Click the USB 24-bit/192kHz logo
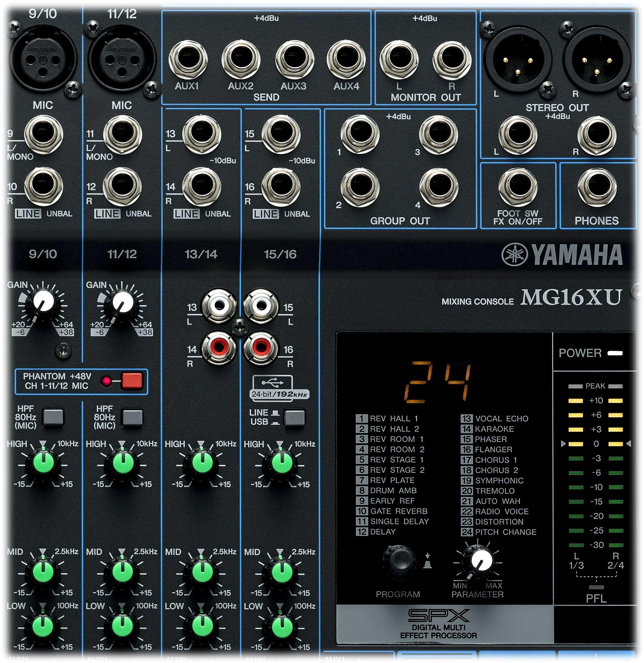 coord(279,387)
